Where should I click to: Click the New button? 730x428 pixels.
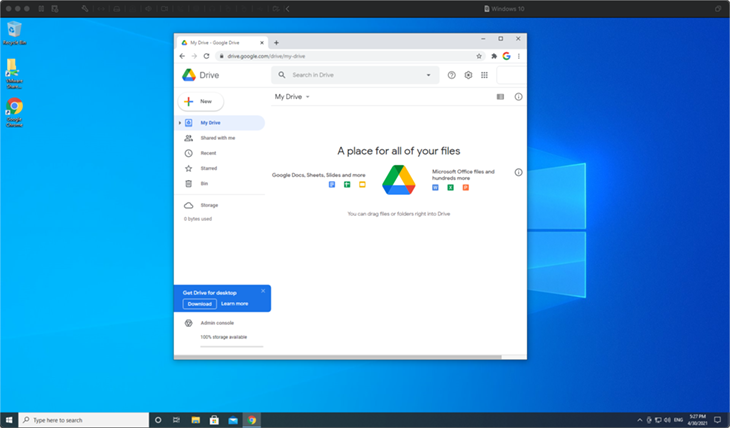(201, 101)
